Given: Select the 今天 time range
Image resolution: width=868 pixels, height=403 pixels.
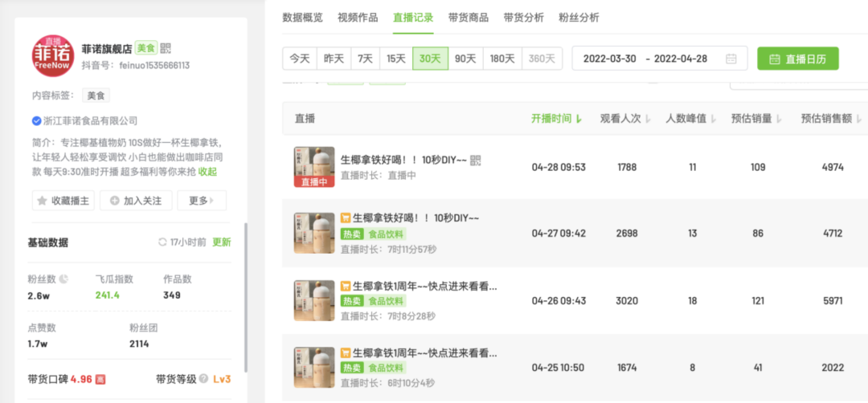Looking at the screenshot, I should tap(300, 59).
